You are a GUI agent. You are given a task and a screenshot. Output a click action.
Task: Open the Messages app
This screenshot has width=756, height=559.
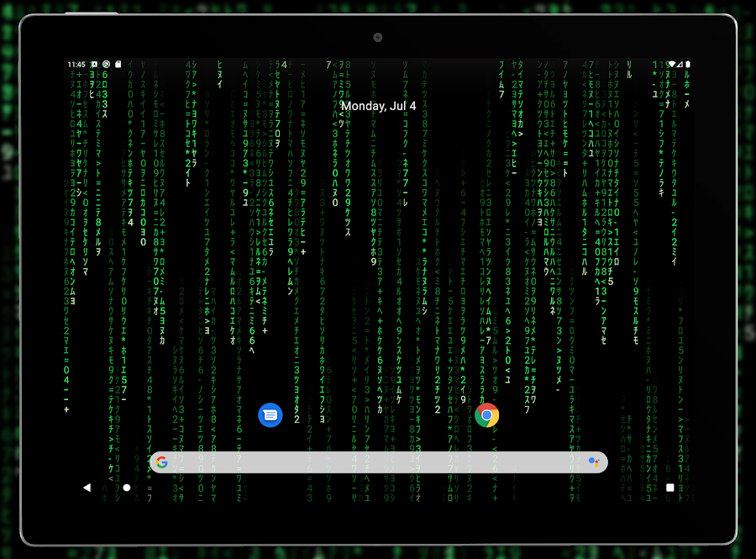pyautogui.click(x=270, y=414)
